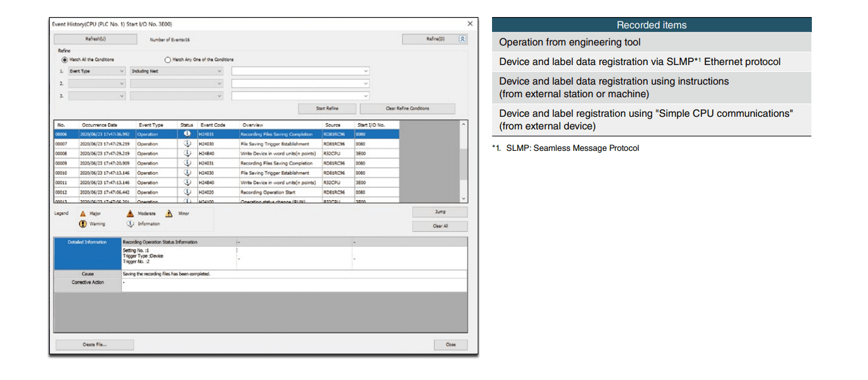Screen dimensions: 868x380
Task: Select "Match Any One of the Conditions" option
Action: click(168, 60)
